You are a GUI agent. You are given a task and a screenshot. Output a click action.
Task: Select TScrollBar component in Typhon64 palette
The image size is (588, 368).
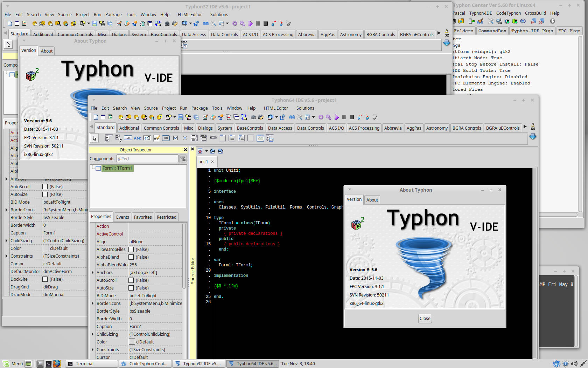[213, 138]
